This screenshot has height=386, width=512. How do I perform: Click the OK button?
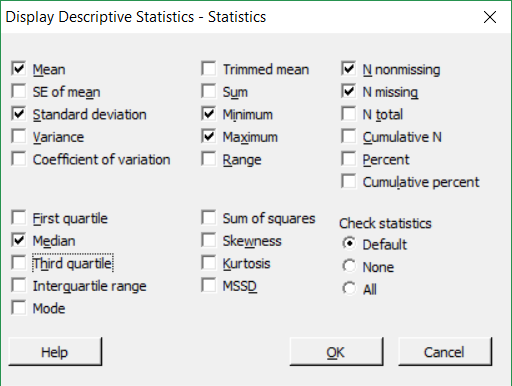coord(336,352)
